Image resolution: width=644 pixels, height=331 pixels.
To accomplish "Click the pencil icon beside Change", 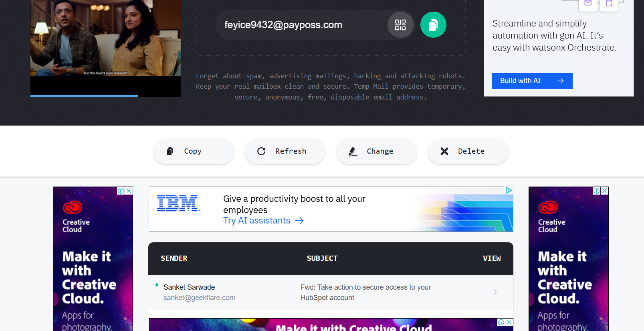I will pyautogui.click(x=353, y=151).
